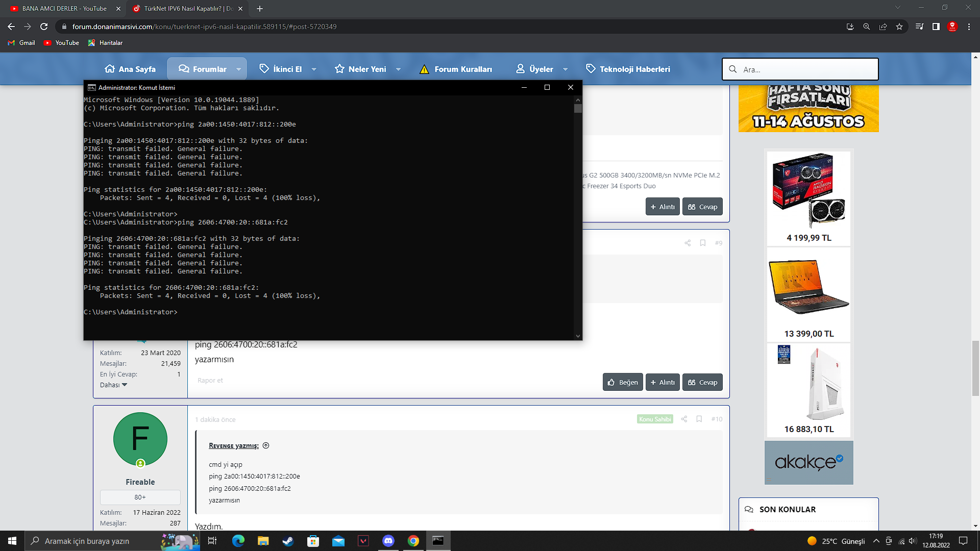Click the browser page vertical scrollbar
Viewport: 980px width, 551px height.
tap(975, 367)
